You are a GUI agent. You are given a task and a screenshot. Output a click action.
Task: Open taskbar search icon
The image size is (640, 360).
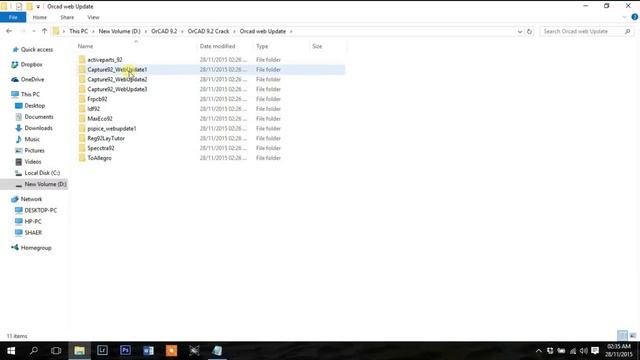coord(34,351)
